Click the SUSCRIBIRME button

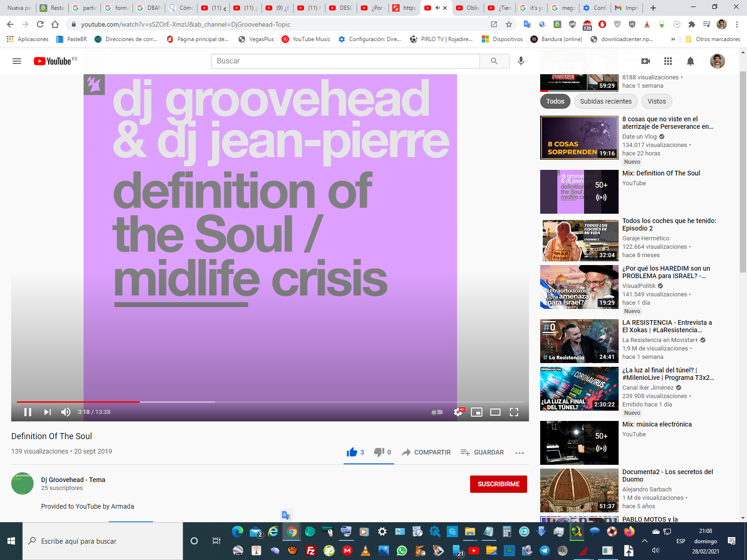coord(498,484)
